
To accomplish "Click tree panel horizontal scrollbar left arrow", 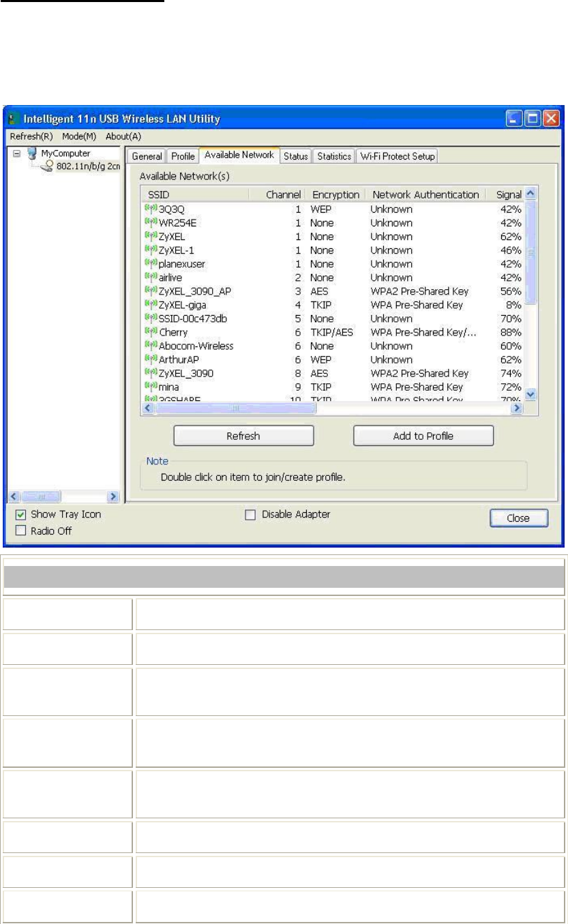I will pos(14,498).
